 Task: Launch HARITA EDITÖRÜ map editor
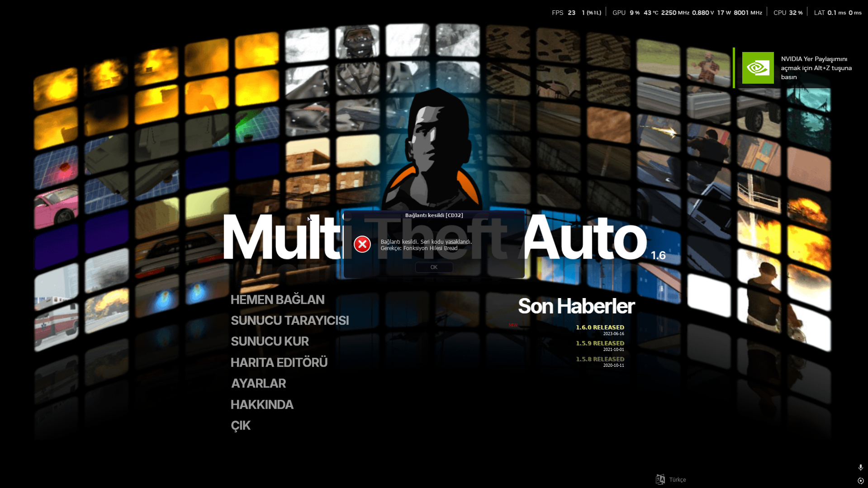click(279, 362)
